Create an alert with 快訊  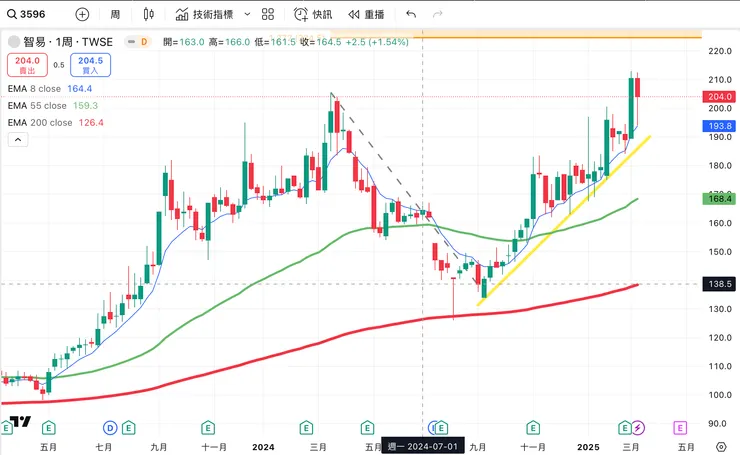312,14
